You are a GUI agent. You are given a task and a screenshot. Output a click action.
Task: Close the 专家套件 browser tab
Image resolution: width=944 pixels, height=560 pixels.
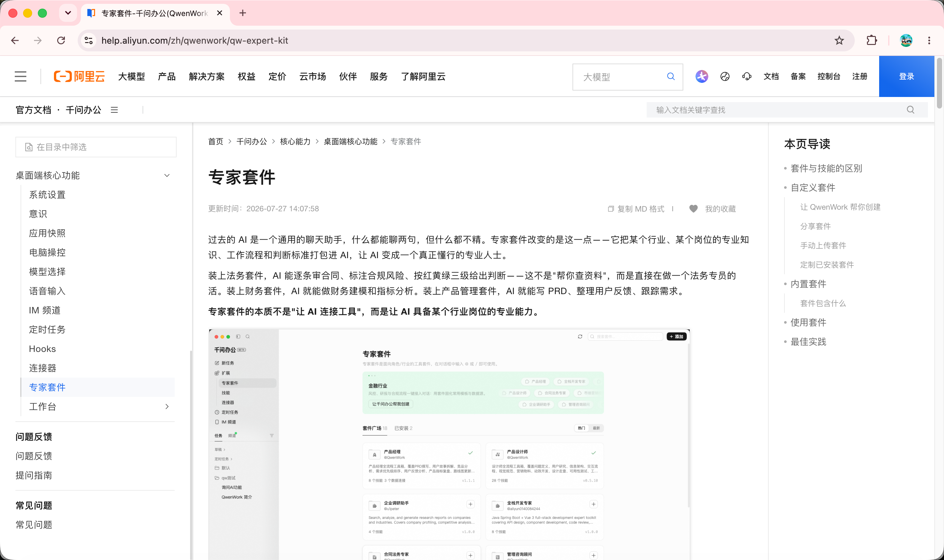pos(220,13)
